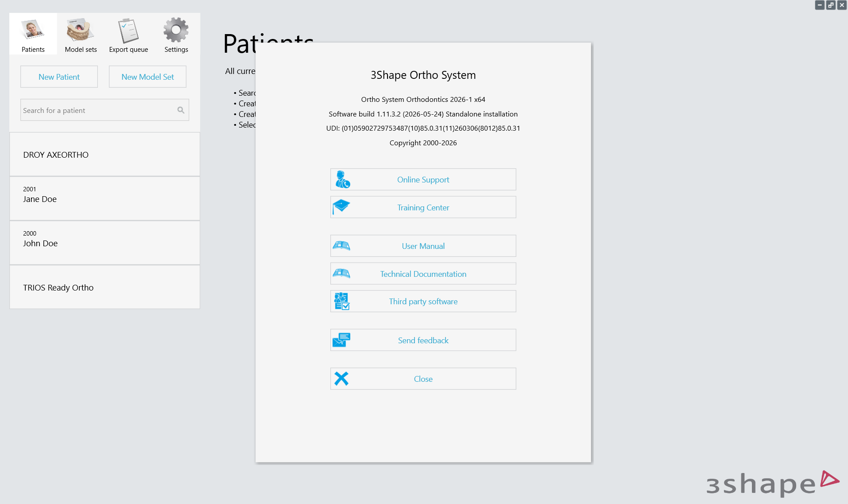Click patient ID 2001
The width and height of the screenshot is (848, 504).
point(30,189)
